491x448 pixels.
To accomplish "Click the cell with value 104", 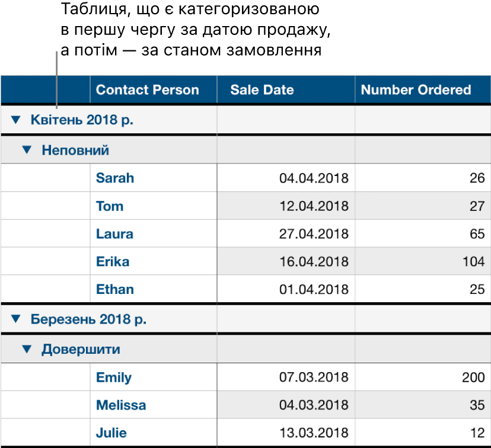I will click(474, 262).
